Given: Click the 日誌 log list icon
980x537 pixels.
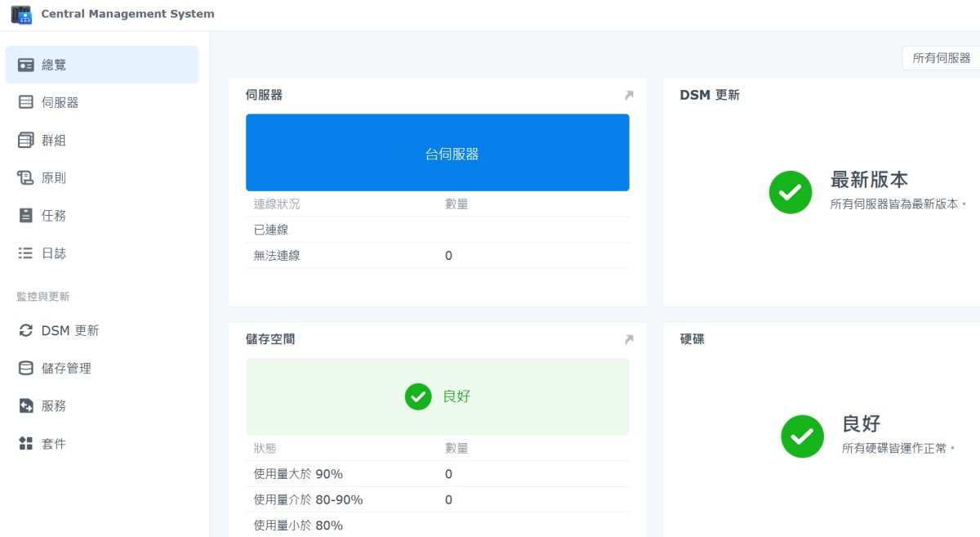Looking at the screenshot, I should tap(26, 253).
